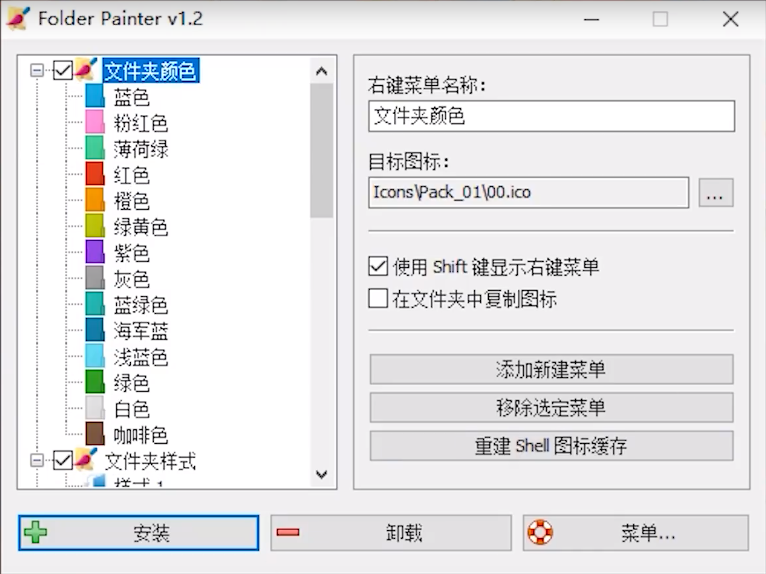Image resolution: width=766 pixels, height=574 pixels.
Task: Click the 安装 install button
Action: 139,532
